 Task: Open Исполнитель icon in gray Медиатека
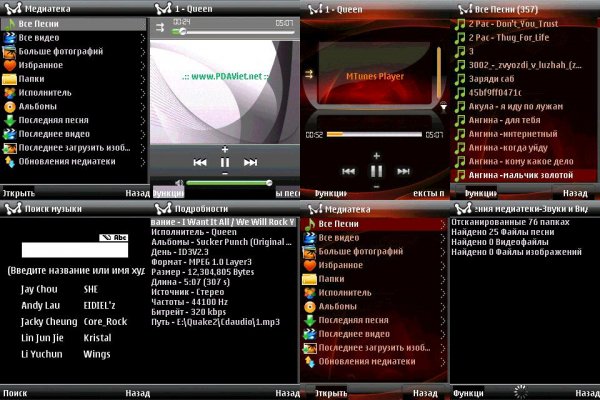[x=10, y=93]
